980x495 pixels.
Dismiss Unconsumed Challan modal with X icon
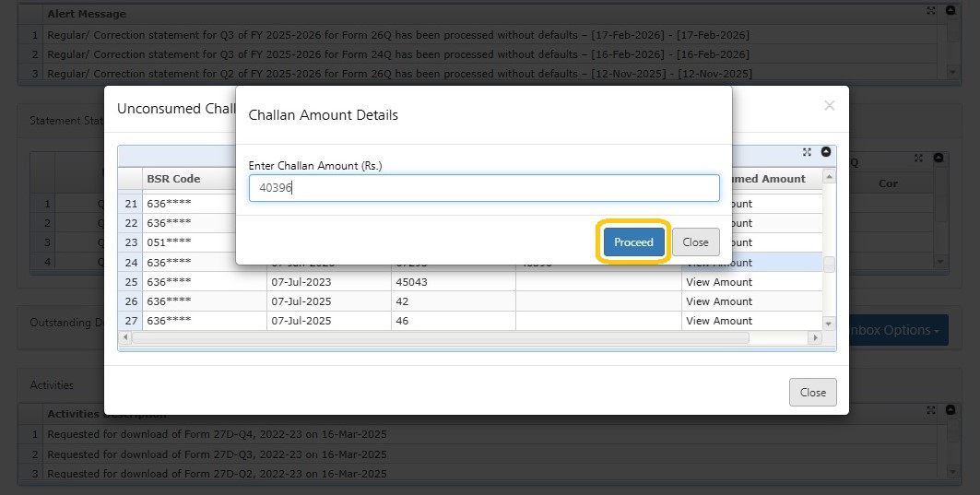point(829,106)
